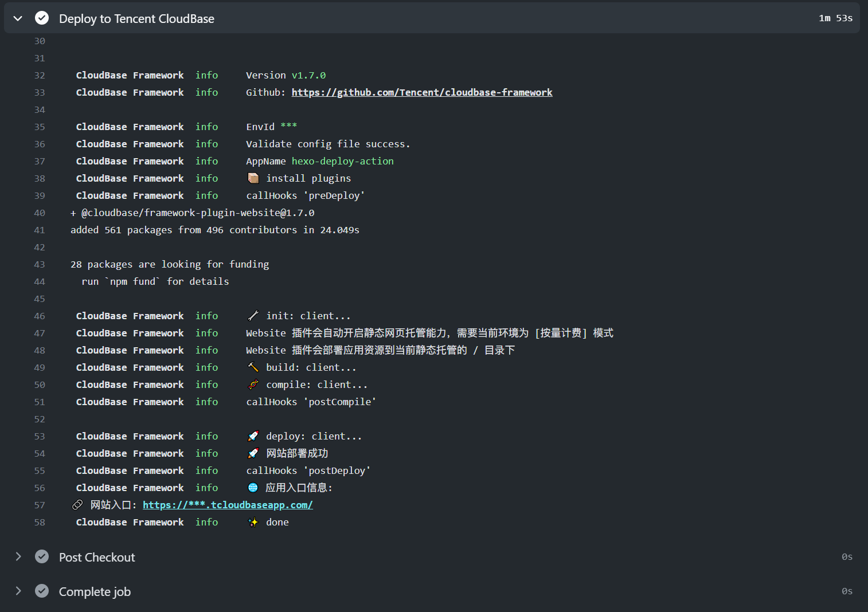Click the comet icon beside 'compile: client'
The width and height of the screenshot is (868, 612).
tap(253, 384)
